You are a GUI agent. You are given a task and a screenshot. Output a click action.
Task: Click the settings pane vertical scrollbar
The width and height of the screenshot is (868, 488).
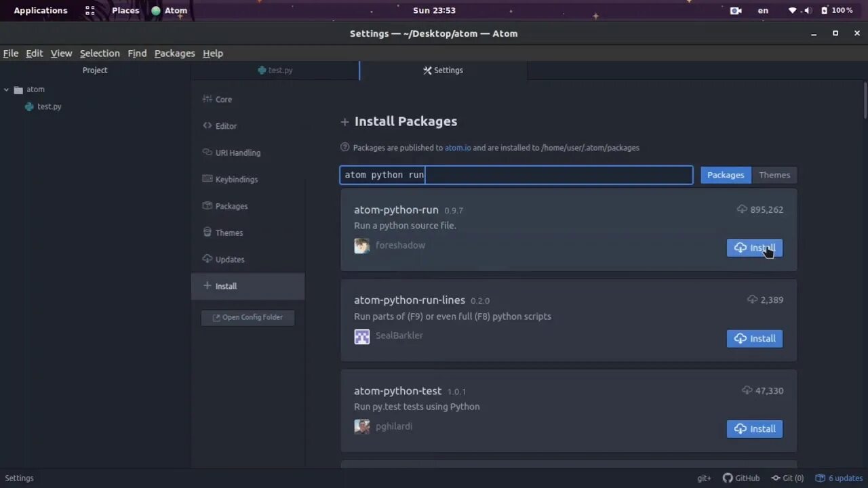[x=865, y=100]
